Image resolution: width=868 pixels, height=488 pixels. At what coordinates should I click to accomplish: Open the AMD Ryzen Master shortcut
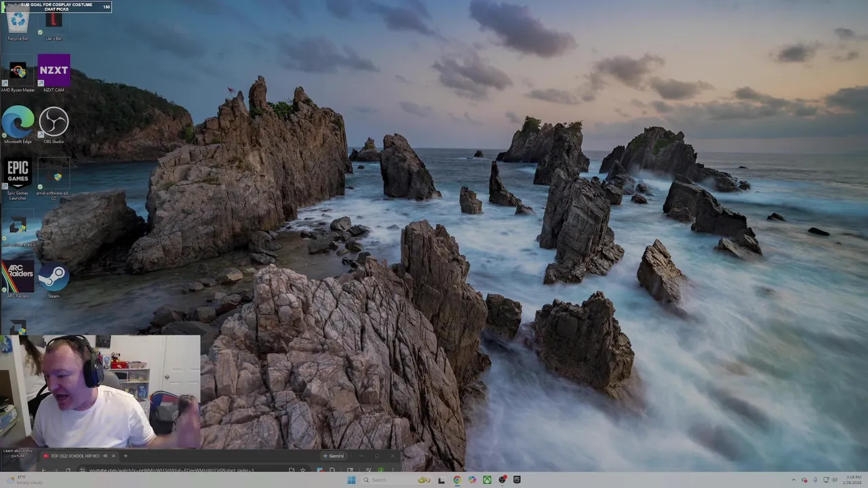click(x=18, y=74)
